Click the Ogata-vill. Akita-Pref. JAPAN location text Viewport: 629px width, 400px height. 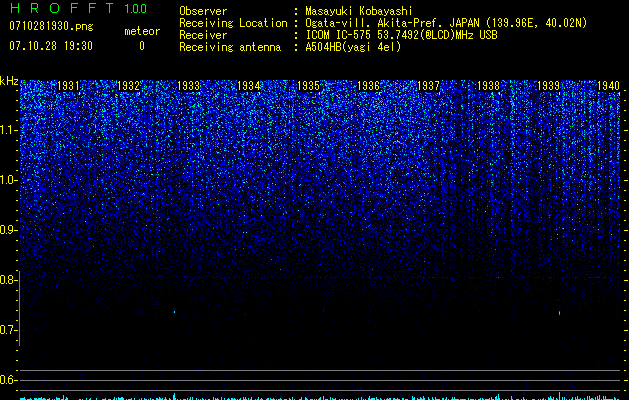[446, 23]
